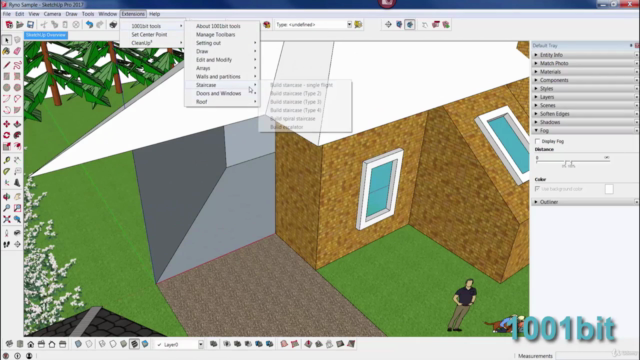Image resolution: width=640 pixels, height=360 pixels.
Task: Open the Camera menu
Action: (52, 14)
